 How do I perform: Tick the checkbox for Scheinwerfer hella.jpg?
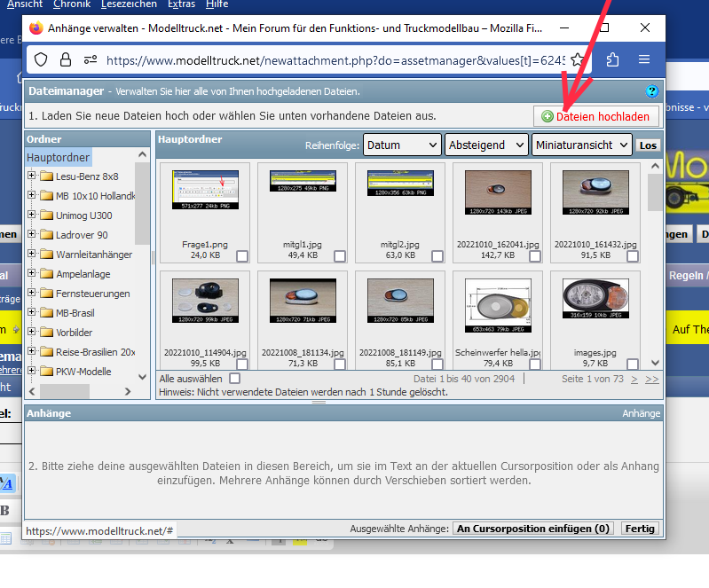tap(535, 364)
